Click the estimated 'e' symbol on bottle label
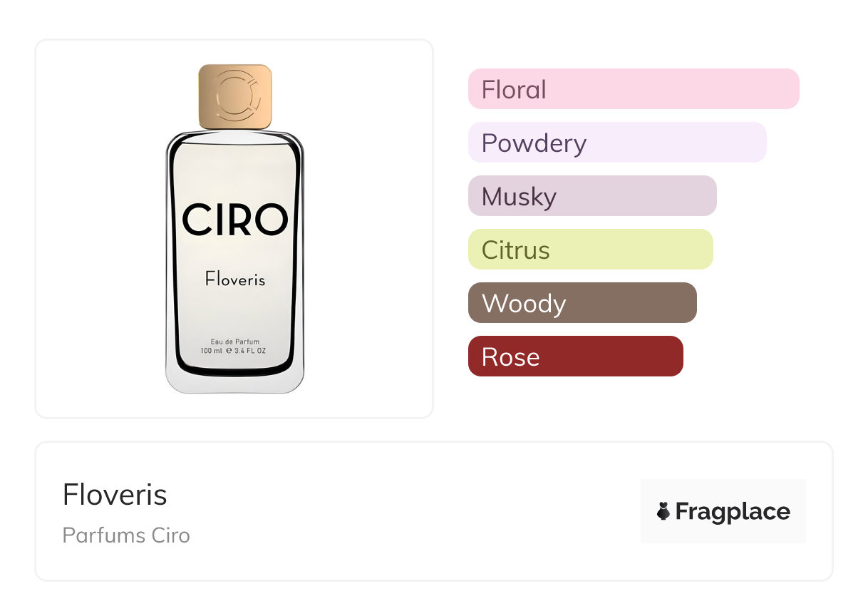868x616 pixels. 229,351
